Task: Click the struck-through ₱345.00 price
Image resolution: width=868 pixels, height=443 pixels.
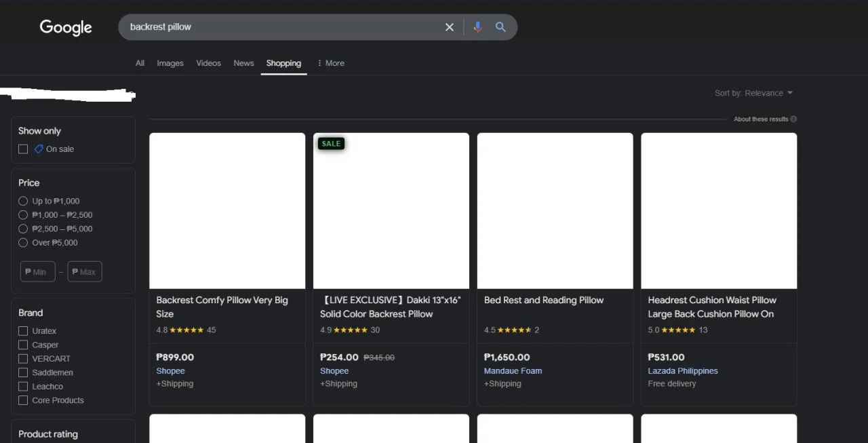Action: [379, 358]
